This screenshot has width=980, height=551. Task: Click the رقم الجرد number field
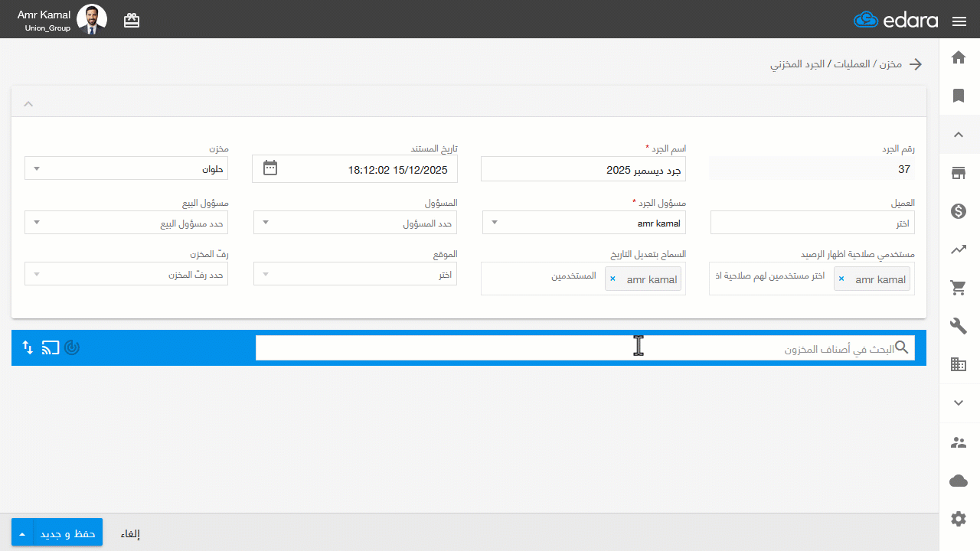812,169
